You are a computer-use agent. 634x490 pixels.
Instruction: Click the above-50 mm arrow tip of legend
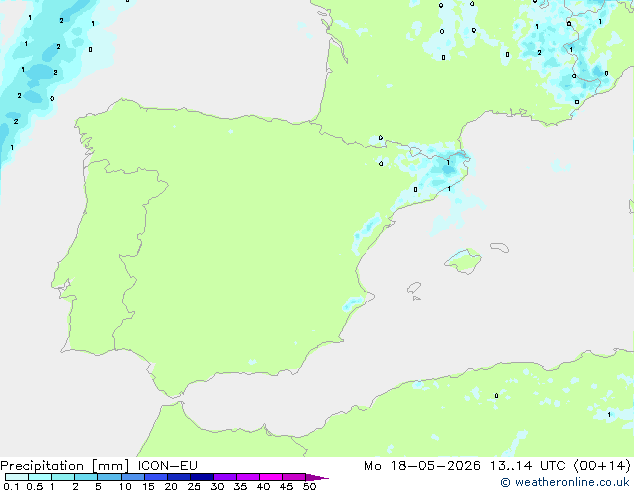pos(317,477)
